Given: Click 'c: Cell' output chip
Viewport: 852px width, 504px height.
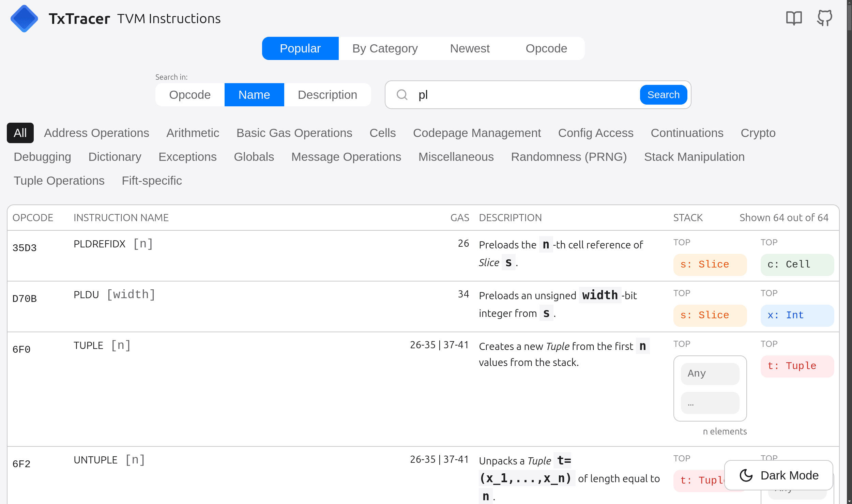Looking at the screenshot, I should pyautogui.click(x=797, y=264).
